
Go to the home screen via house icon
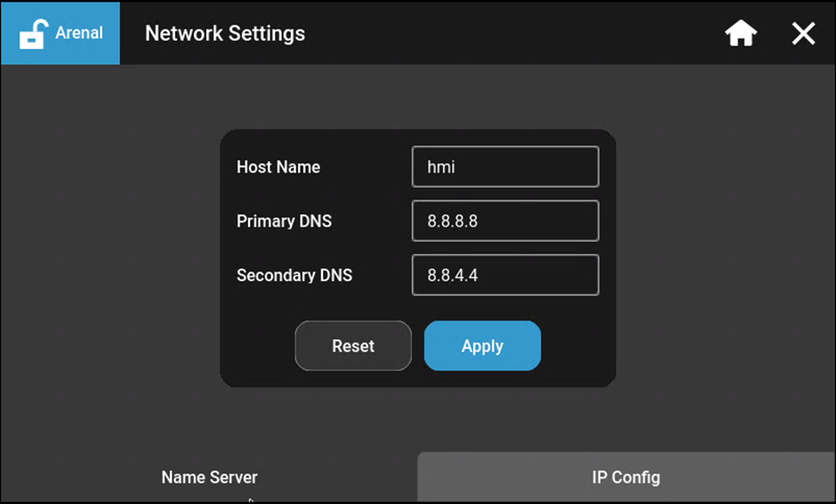[x=741, y=34]
